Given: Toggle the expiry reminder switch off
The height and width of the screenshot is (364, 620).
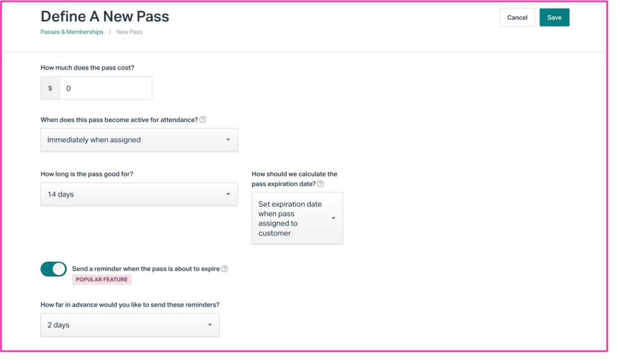Looking at the screenshot, I should pyautogui.click(x=54, y=269).
